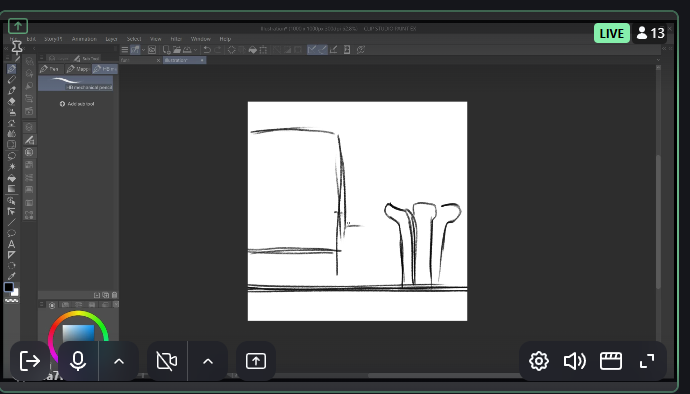Click the canvas vertical scrollbar
This screenshot has width=690, height=394.
658,221
